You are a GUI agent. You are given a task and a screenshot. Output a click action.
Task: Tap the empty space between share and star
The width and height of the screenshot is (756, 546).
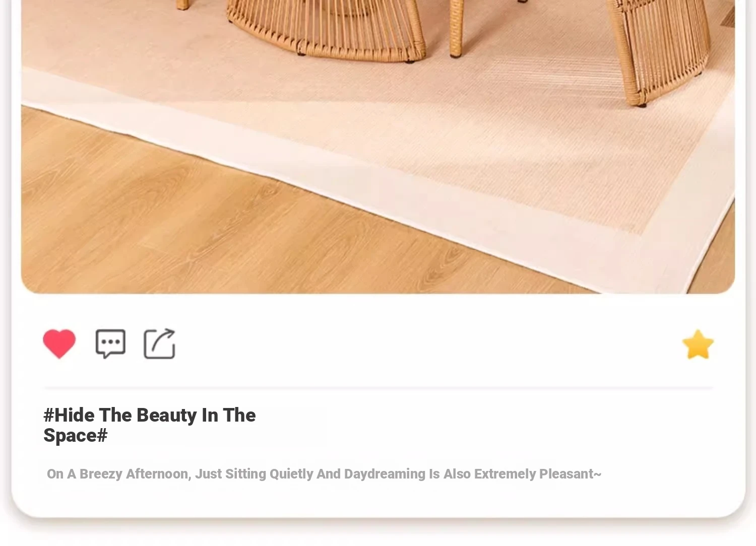click(x=428, y=345)
